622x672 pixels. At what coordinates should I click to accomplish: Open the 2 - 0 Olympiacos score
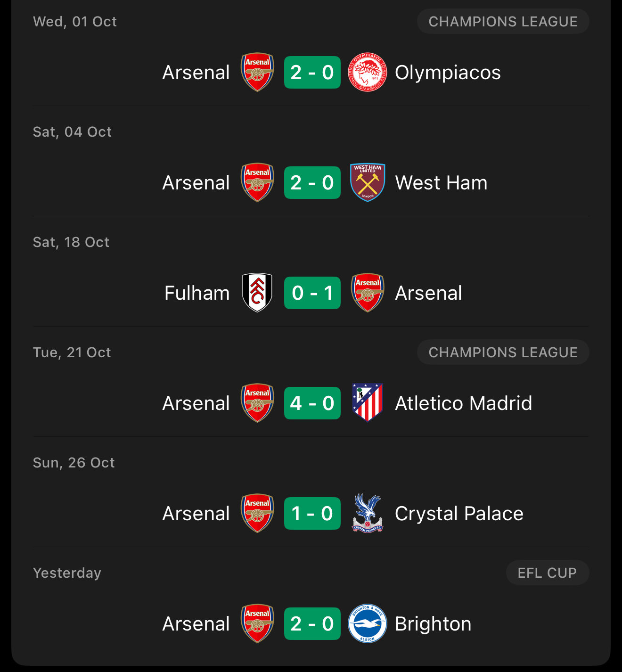pyautogui.click(x=312, y=73)
